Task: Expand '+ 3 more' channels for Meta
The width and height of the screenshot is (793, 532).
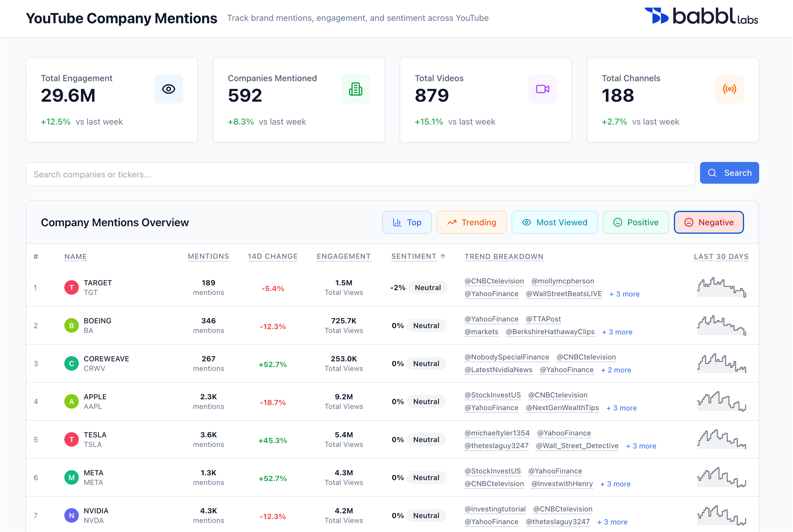Action: pos(615,484)
